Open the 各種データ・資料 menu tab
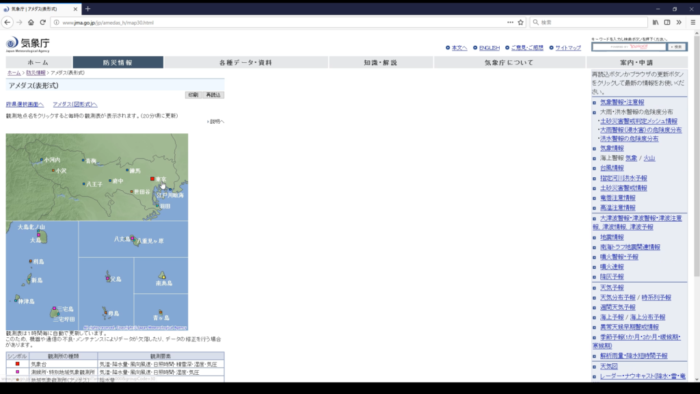The height and width of the screenshot is (394, 700). 246,62
